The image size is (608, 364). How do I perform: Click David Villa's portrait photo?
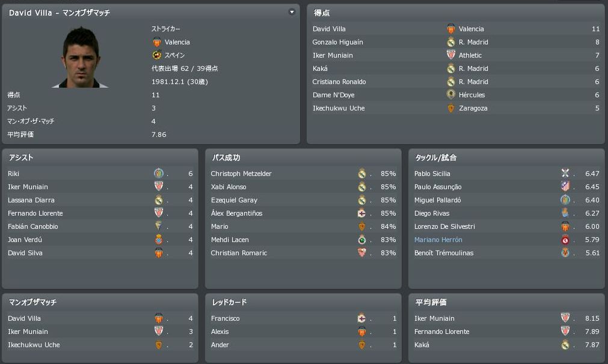[80, 56]
